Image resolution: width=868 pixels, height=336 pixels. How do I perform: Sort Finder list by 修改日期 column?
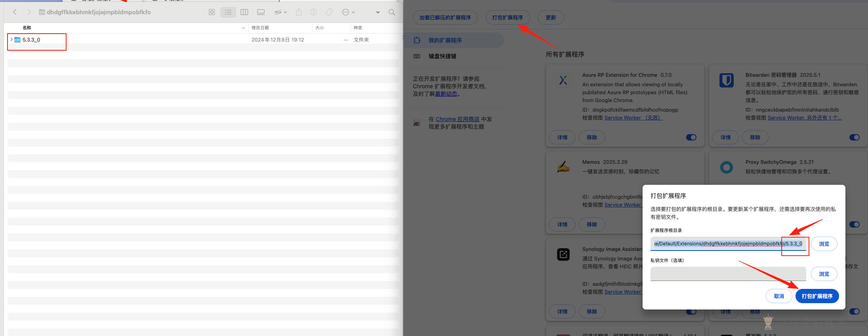coord(260,28)
